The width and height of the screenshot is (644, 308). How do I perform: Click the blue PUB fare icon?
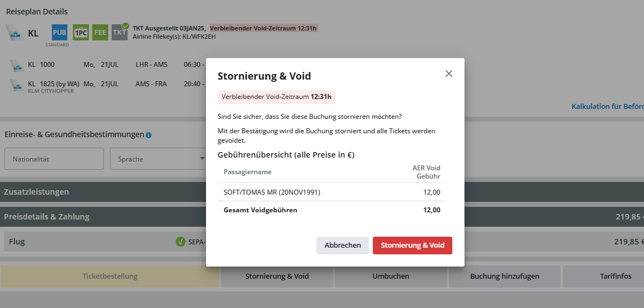pyautogui.click(x=60, y=32)
